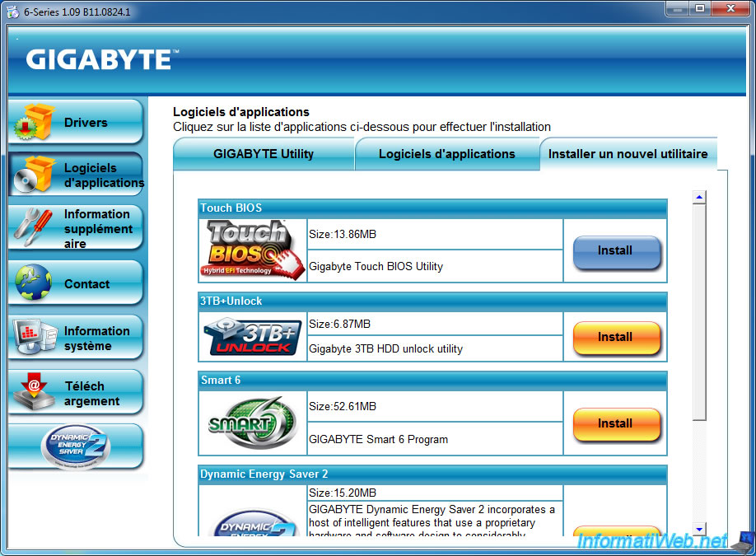Screen dimensions: 756x556
Task: Click the 3TB+Unlock section header
Action: [432, 301]
